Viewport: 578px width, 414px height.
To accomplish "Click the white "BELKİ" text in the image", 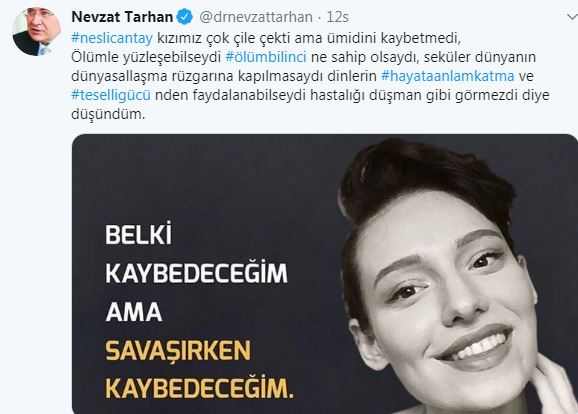I will 139,234.
